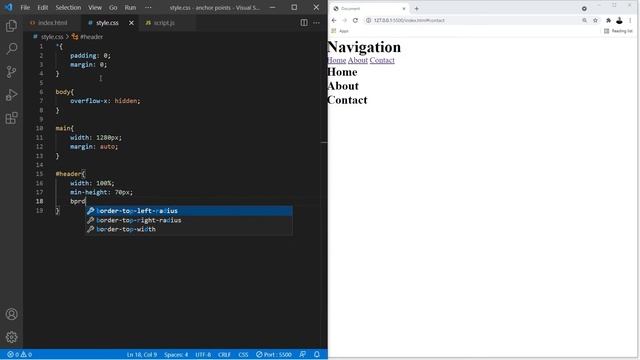640x360 pixels.
Task: Click #header in the breadcrumb
Action: click(x=91, y=37)
